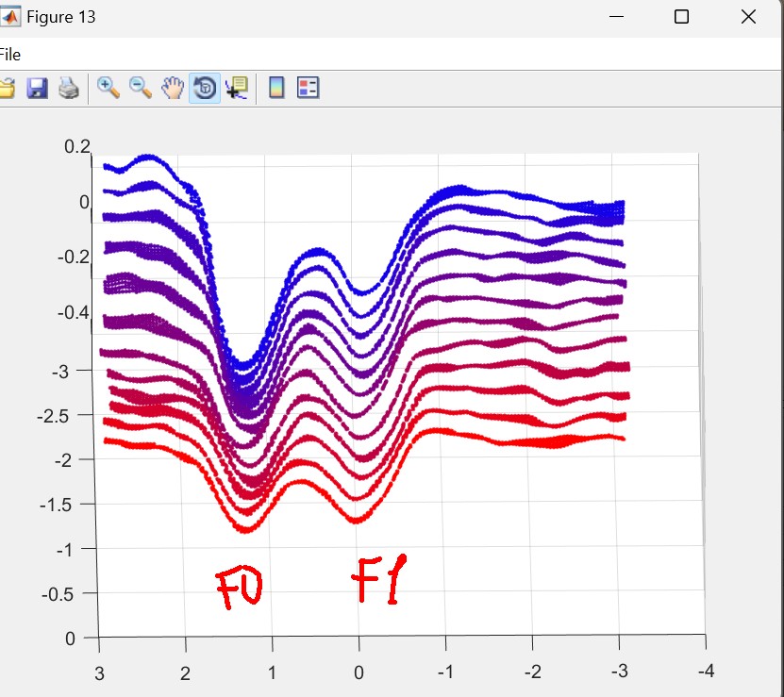Click the Figure 13 title text
This screenshot has height=697, width=784.
pos(60,17)
